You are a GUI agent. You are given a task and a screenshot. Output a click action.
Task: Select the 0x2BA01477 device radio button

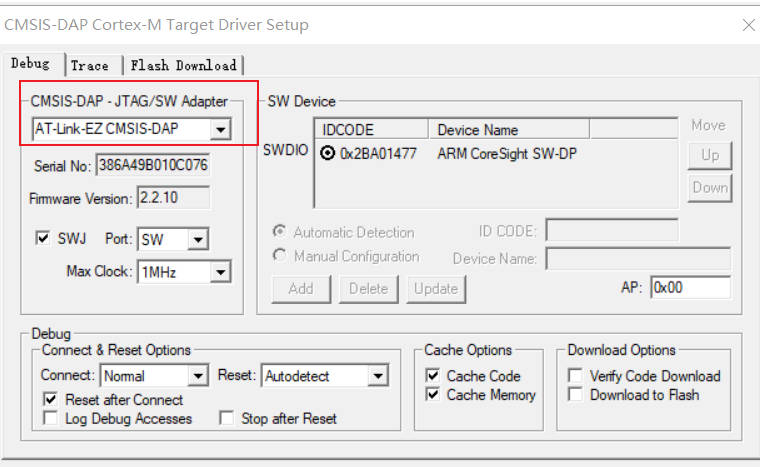tap(328, 154)
